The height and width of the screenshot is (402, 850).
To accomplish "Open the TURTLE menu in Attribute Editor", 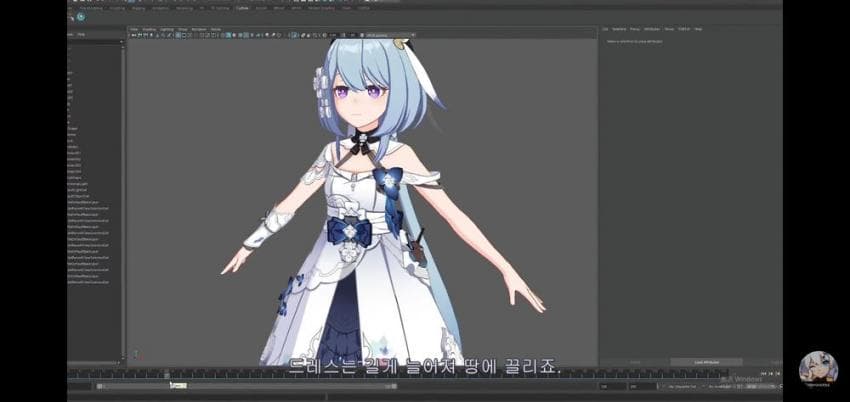I will (x=684, y=28).
